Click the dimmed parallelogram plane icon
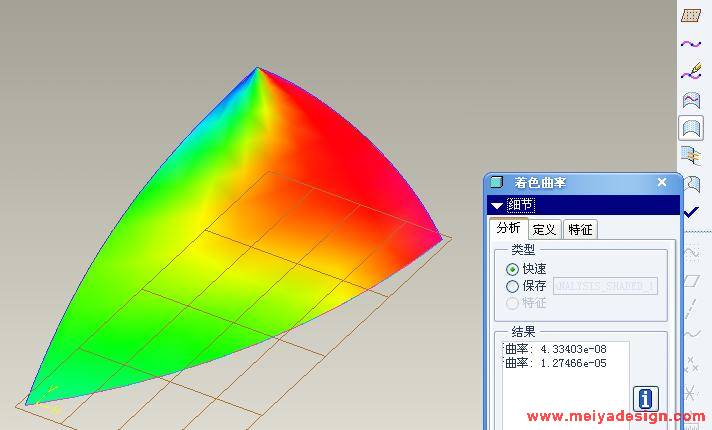 (x=691, y=281)
